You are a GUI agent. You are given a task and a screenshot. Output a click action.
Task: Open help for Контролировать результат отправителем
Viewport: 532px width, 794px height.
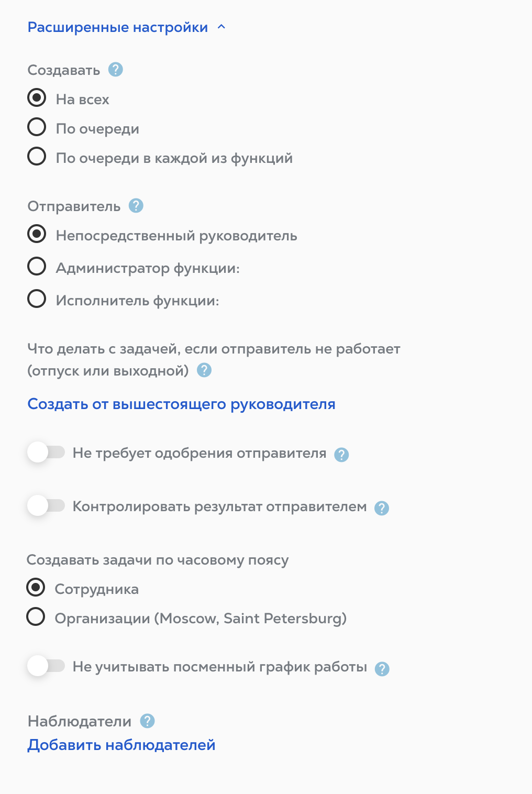382,508
